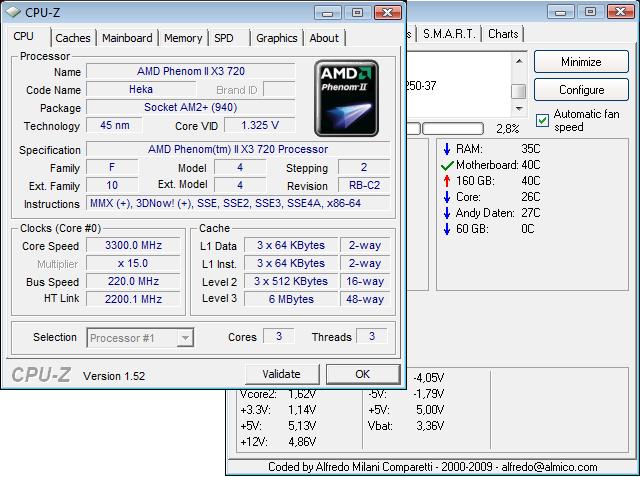Click the green checkmark beside Motherboard
Viewport: 640px width, 477px height.
click(446, 165)
